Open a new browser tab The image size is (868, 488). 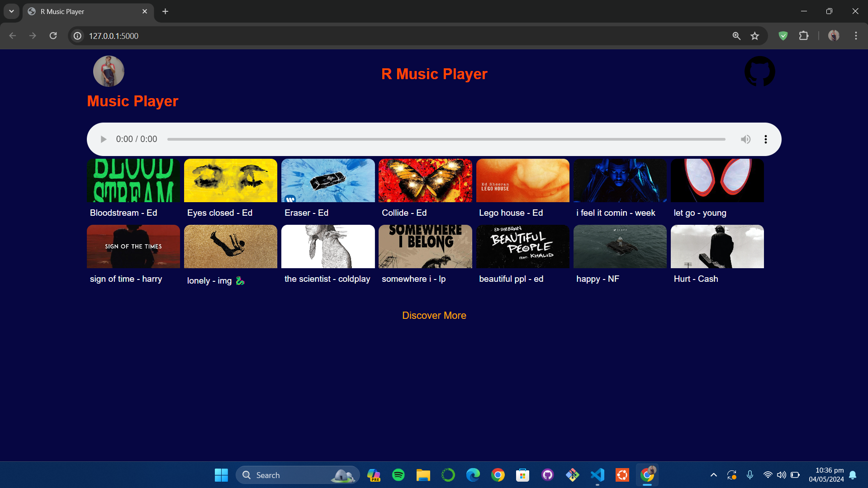coord(165,11)
